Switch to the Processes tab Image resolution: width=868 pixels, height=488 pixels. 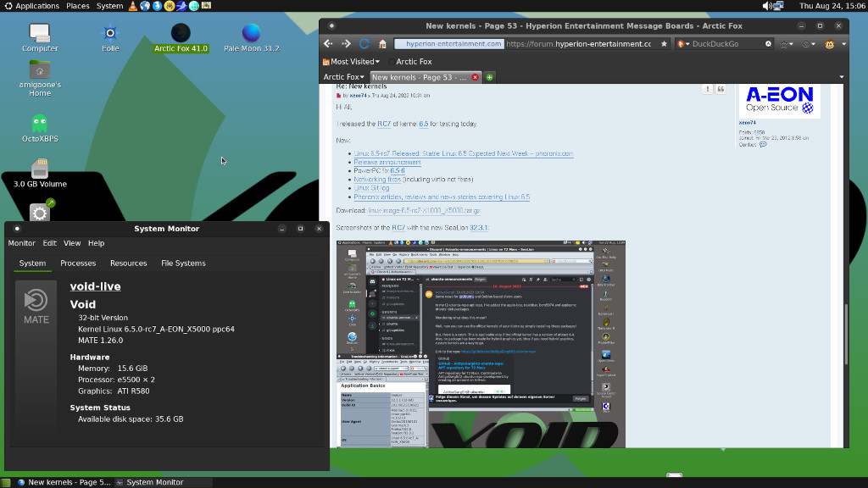[x=78, y=263]
